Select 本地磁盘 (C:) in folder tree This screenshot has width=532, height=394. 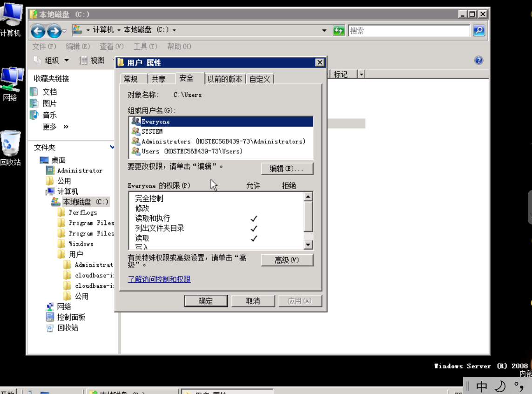click(86, 202)
